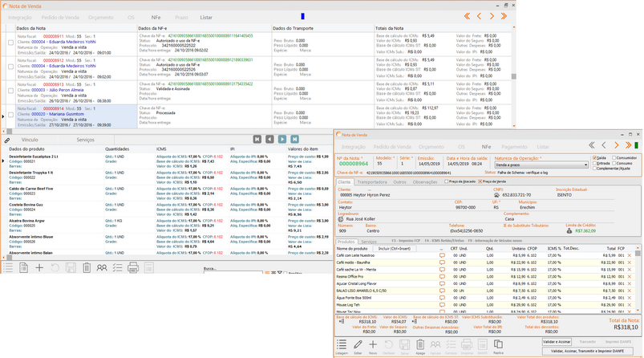
Task: Click trash icon in back window bottom toolbar
Action: pos(87,268)
